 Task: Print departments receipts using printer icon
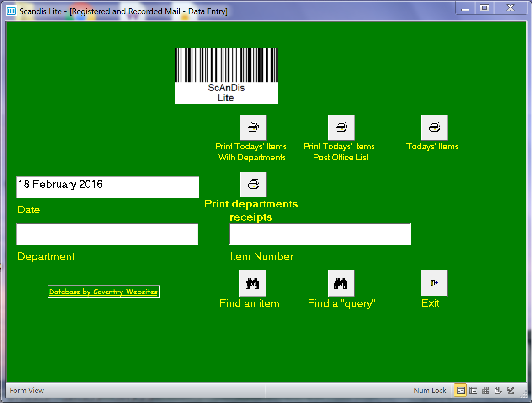253,185
